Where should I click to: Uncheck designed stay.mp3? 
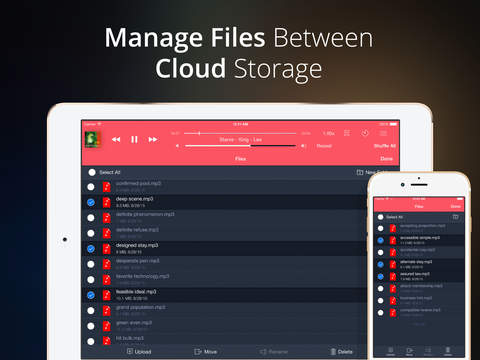tap(91, 249)
